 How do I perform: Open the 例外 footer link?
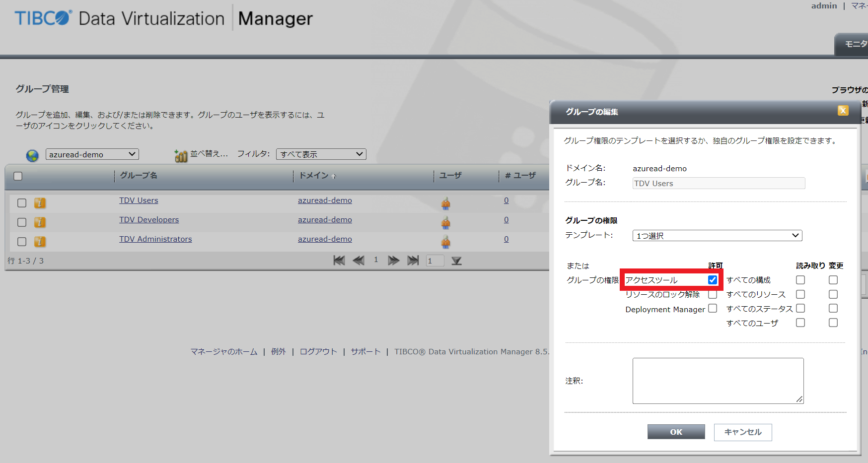(279, 351)
